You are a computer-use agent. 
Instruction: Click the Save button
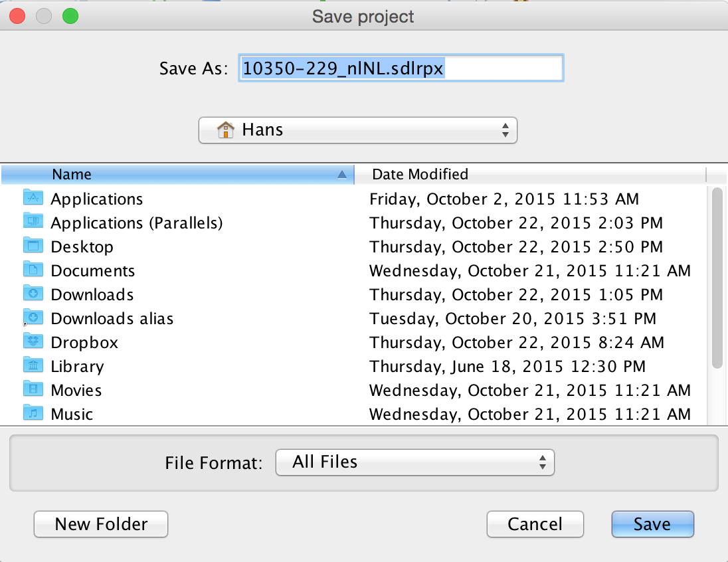coord(652,524)
